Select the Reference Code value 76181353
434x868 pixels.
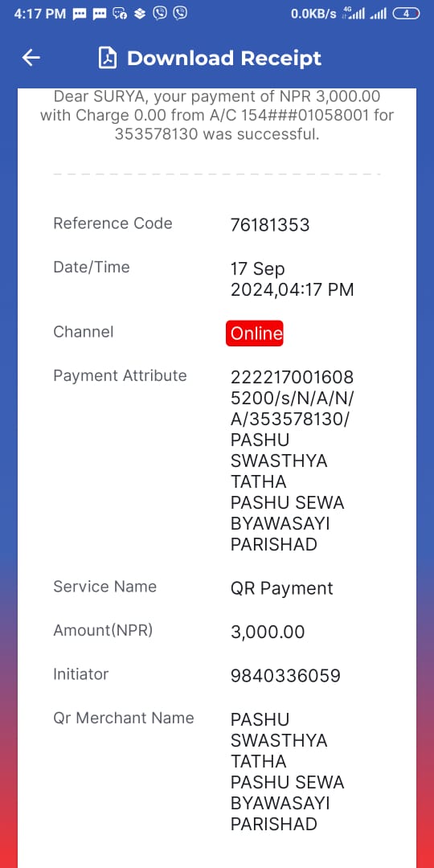(x=269, y=225)
